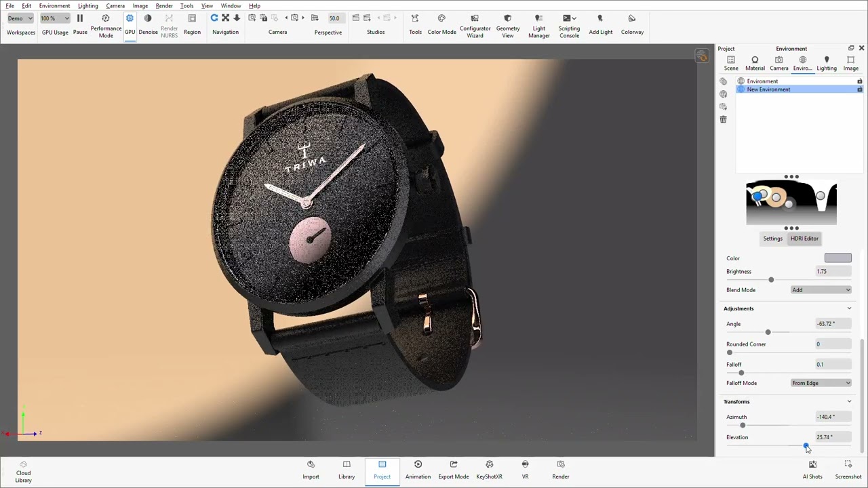Open the Scripting Console

pyautogui.click(x=569, y=26)
